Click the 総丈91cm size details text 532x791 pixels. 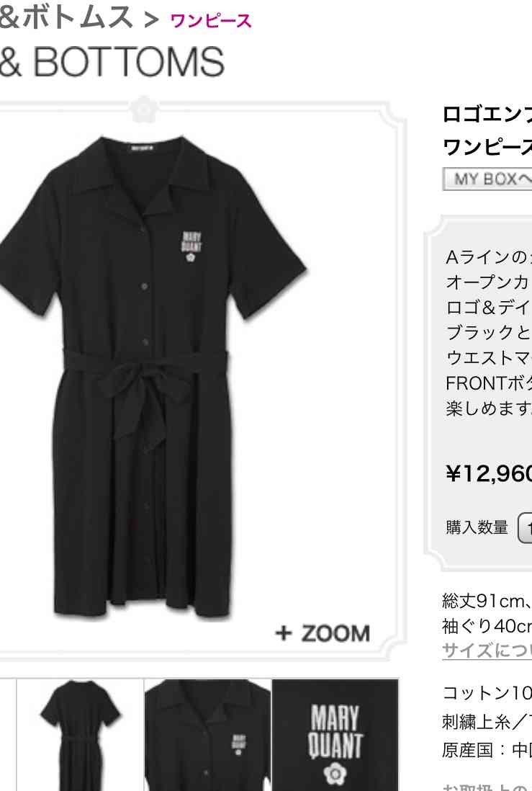[x=487, y=601]
